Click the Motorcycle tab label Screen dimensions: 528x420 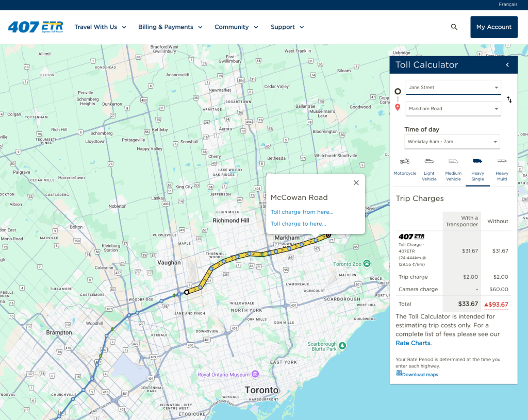405,173
